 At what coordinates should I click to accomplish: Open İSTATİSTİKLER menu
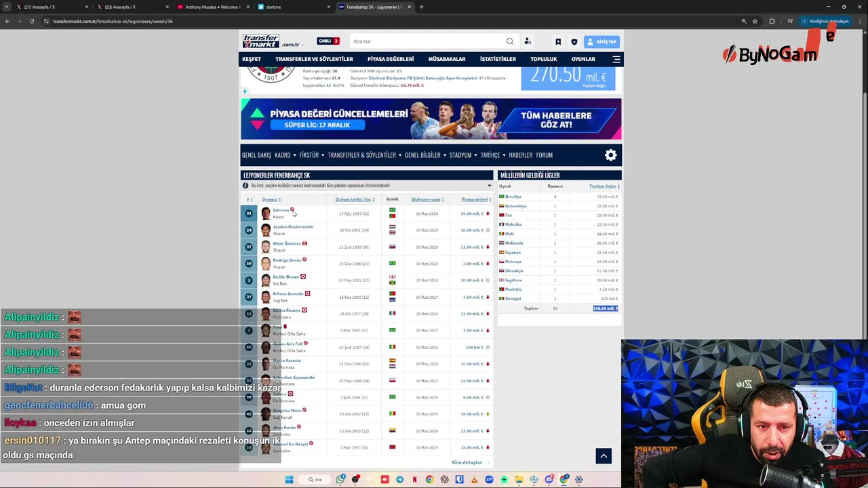point(498,59)
